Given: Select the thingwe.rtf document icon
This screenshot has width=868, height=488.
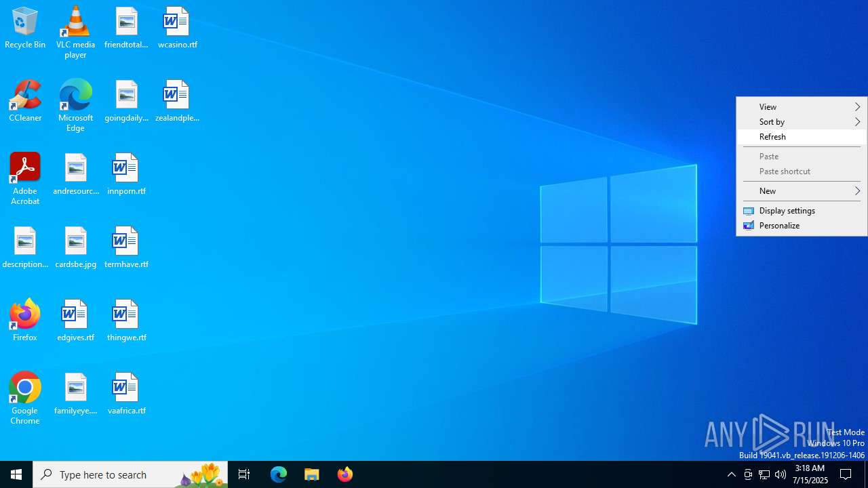Looking at the screenshot, I should [x=126, y=321].
